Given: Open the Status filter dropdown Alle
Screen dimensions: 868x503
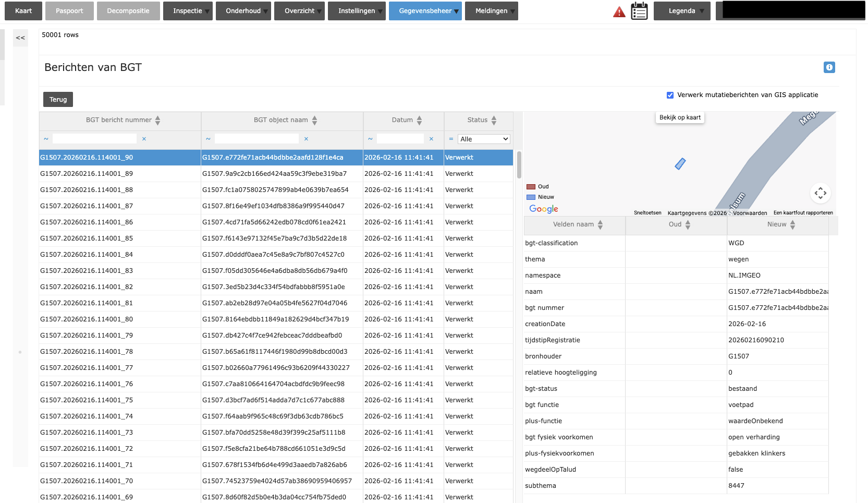Looking at the screenshot, I should pos(483,139).
